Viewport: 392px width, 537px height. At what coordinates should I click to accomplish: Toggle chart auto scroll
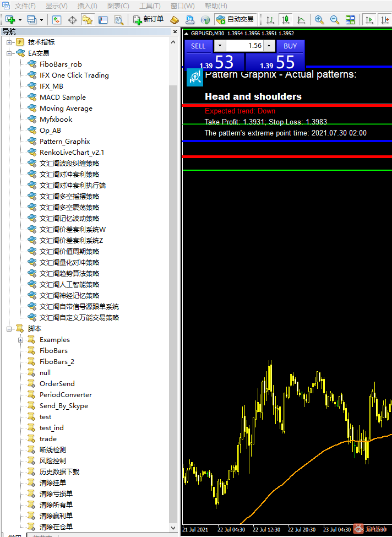pyautogui.click(x=369, y=20)
